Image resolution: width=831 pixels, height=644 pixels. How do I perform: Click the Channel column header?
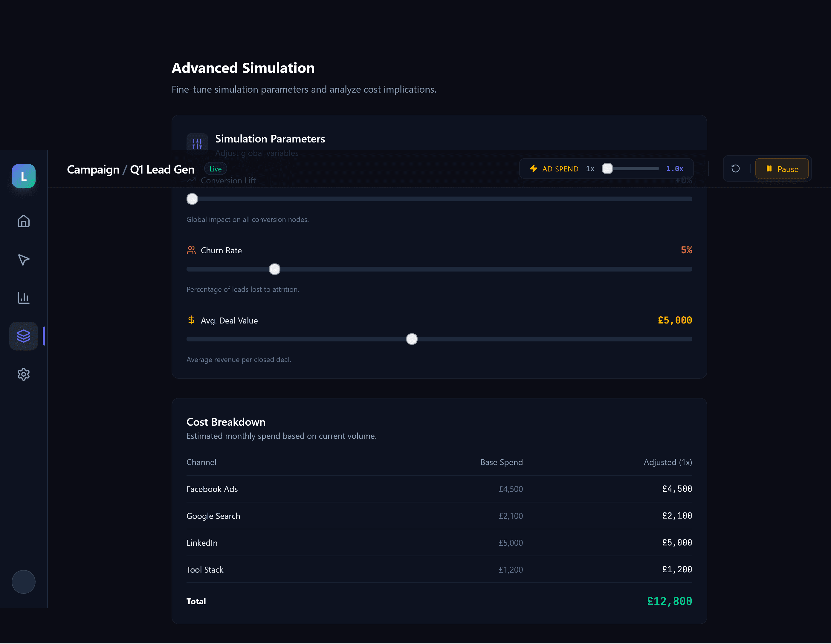pos(201,462)
